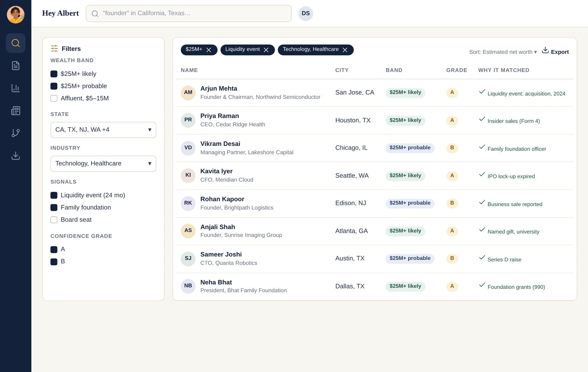Check the Board seat signal
This screenshot has height=372, width=588.
pyautogui.click(x=54, y=220)
